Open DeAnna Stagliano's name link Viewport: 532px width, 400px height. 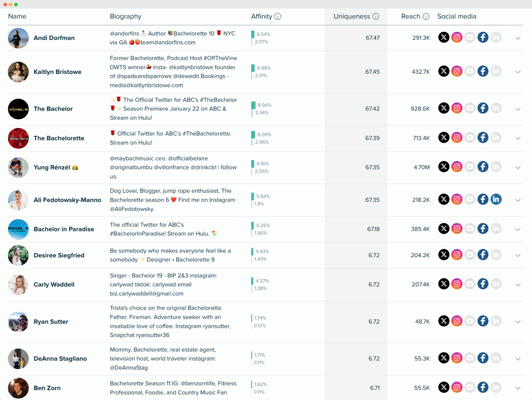point(60,359)
